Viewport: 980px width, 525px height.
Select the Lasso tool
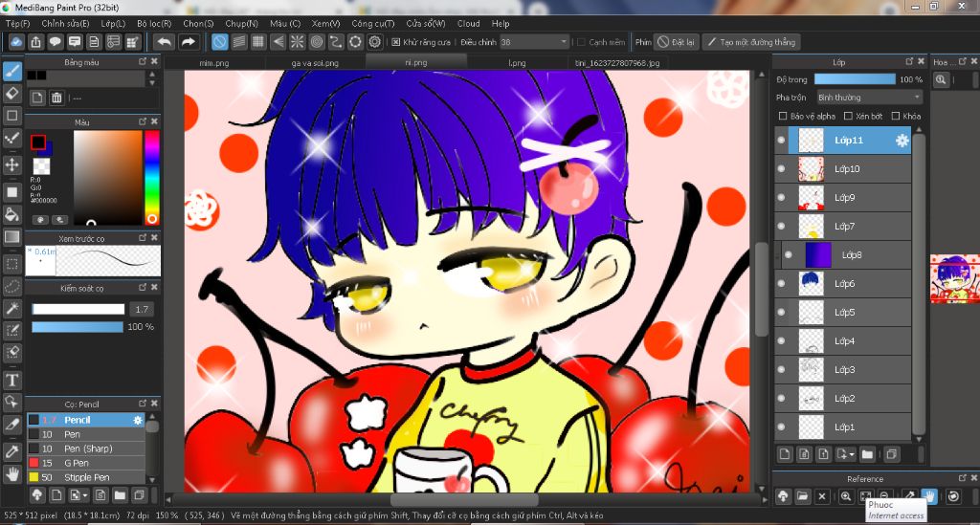11,286
